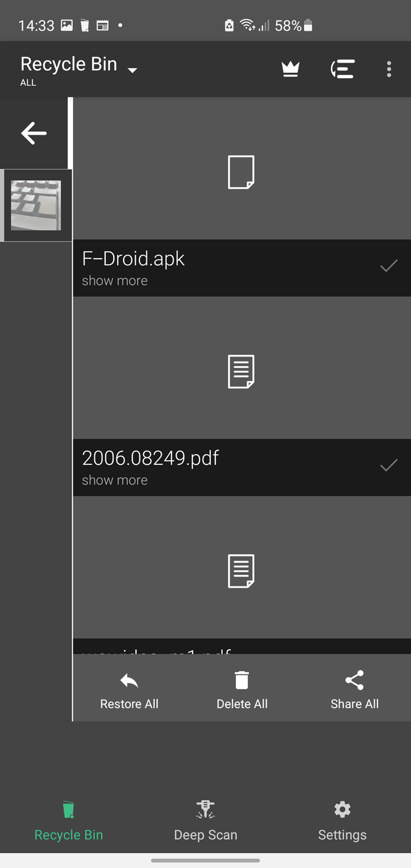Expand the Recycle Bin dropdown arrow
Viewport: 411px width, 868px height.
(132, 70)
